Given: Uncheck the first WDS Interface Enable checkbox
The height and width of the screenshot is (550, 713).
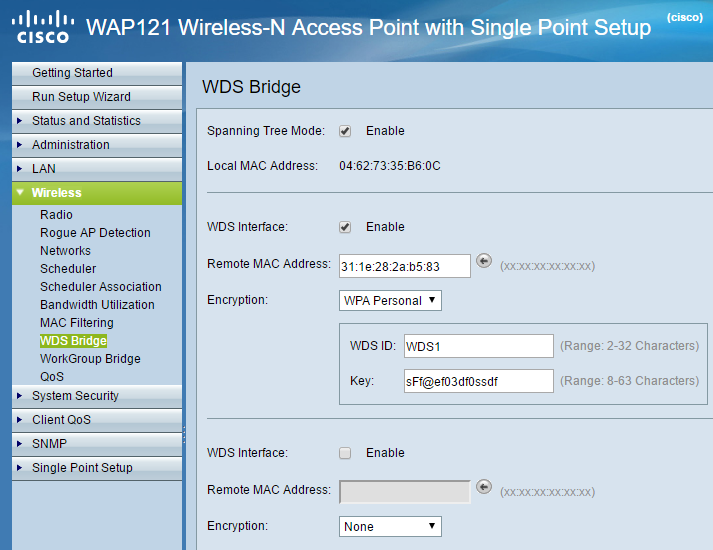Looking at the screenshot, I should (345, 227).
